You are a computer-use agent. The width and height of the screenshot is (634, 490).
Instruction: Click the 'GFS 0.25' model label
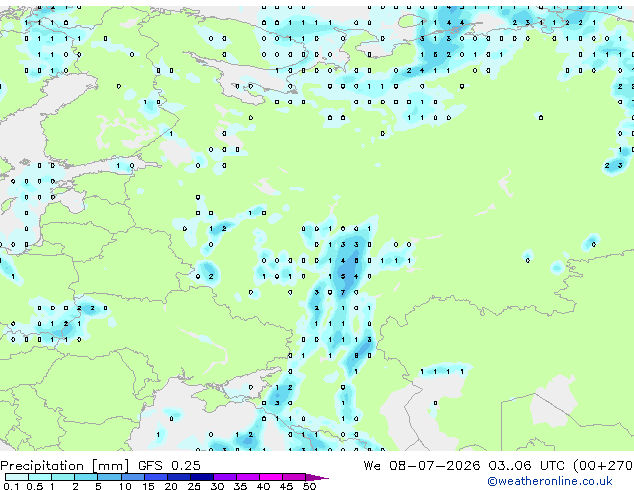click(x=169, y=465)
